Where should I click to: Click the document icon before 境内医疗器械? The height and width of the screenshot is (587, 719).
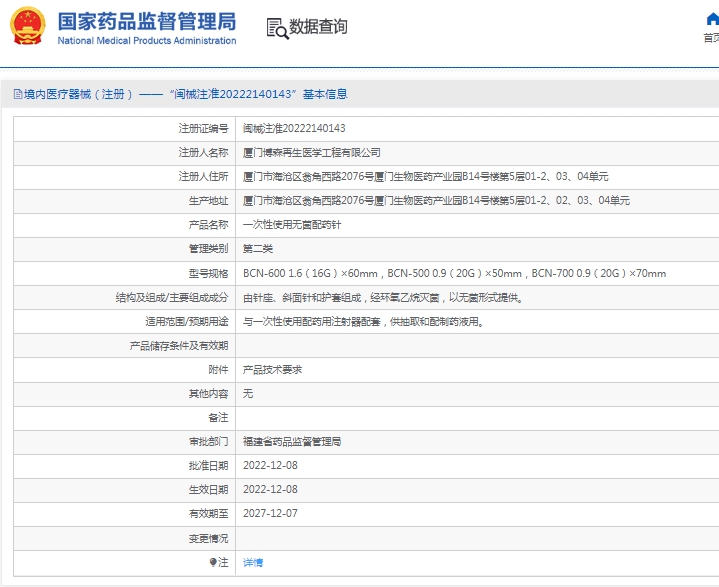[x=18, y=94]
